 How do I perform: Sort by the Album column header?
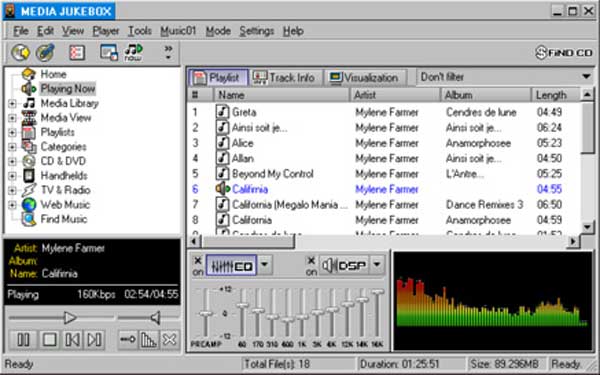pyautogui.click(x=486, y=95)
